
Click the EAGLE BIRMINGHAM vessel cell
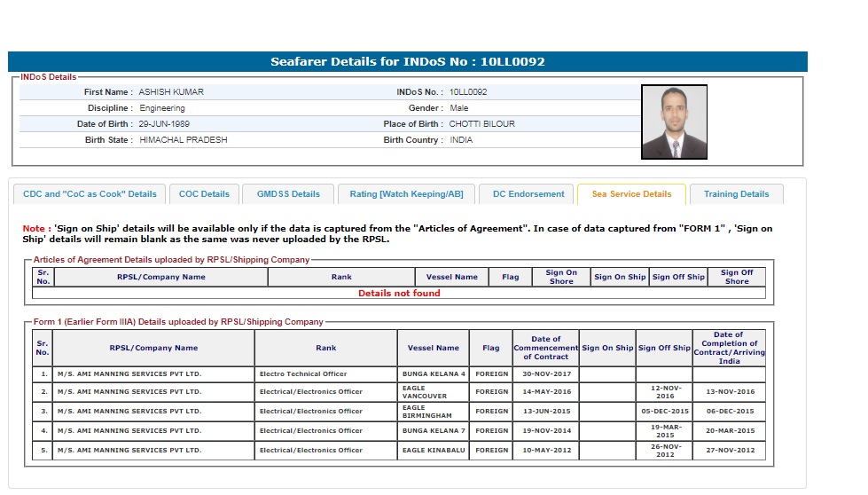[434, 412]
